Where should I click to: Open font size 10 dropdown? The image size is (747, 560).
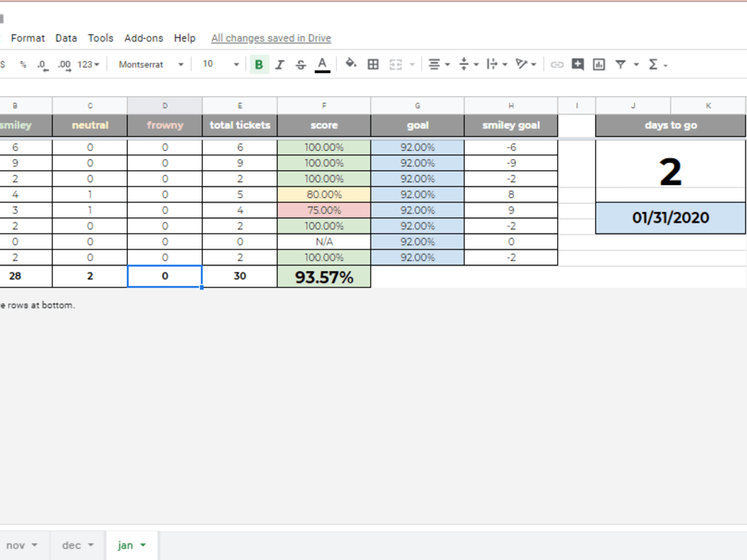coord(220,64)
